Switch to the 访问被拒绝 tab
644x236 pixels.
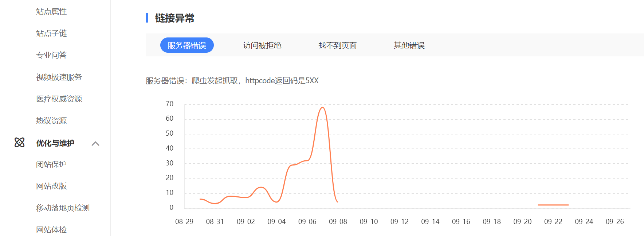pos(262,45)
